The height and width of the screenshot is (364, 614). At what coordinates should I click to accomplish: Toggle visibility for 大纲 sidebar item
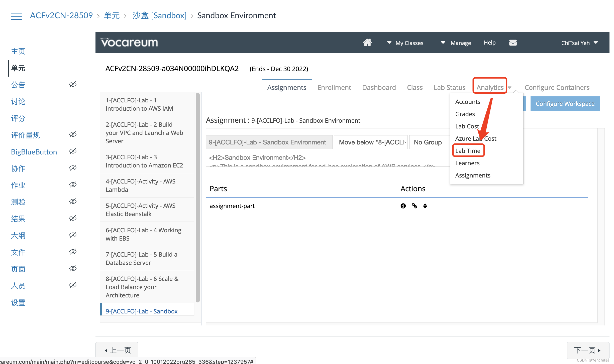73,235
